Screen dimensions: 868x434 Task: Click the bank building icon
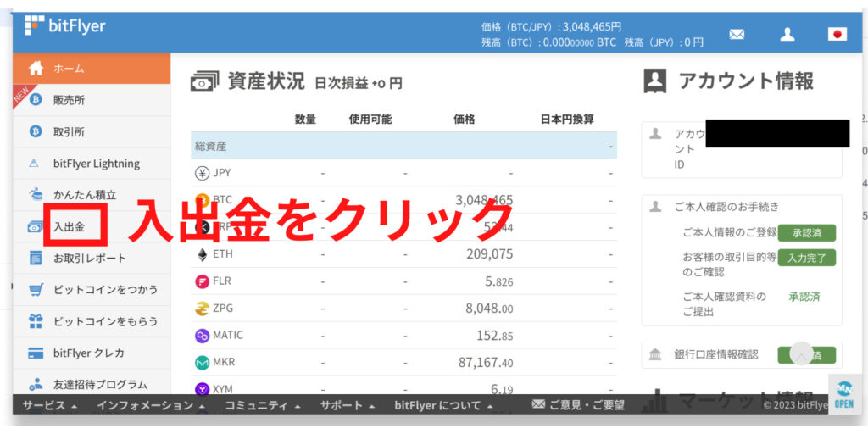(655, 355)
